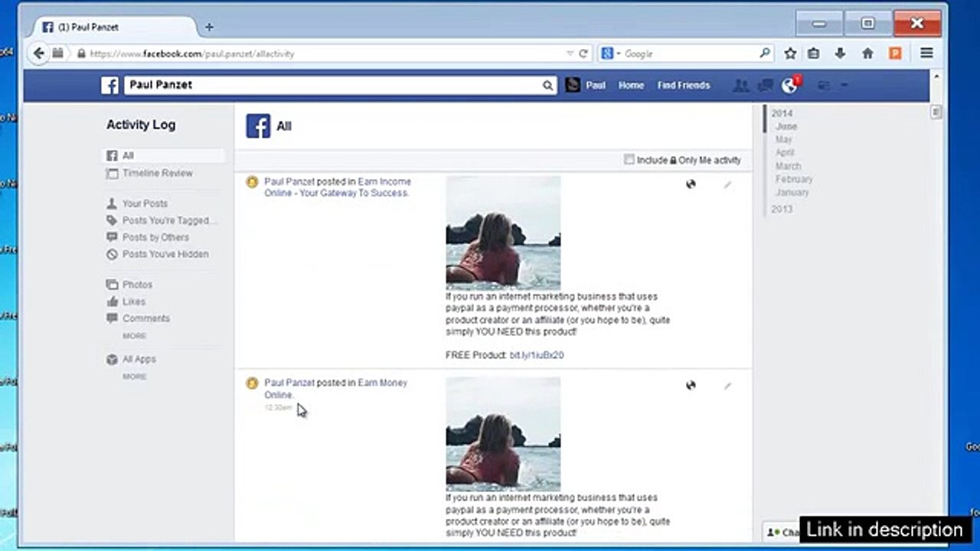This screenshot has height=551, width=980.
Task: Click Paul Panzet name on first post
Action: tap(289, 182)
